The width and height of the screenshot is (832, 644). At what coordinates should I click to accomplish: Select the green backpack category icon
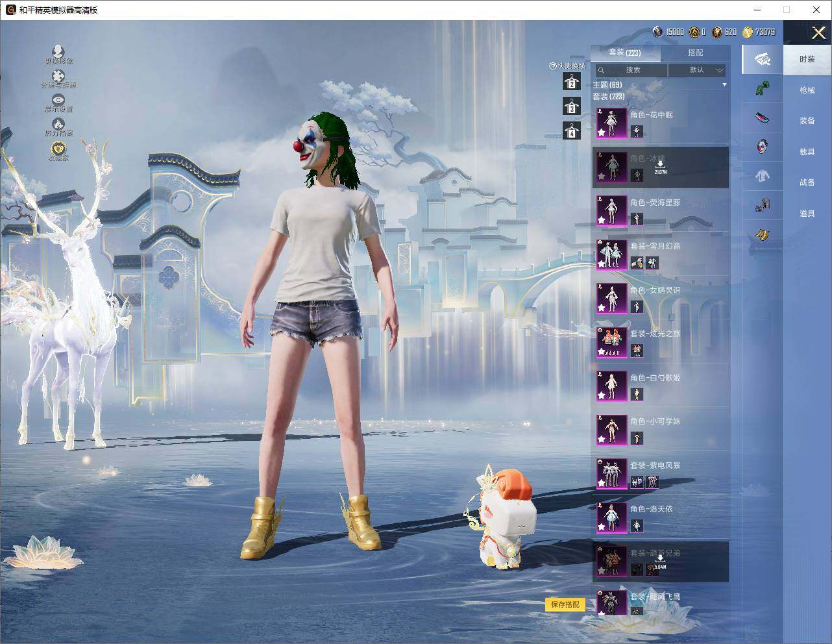pyautogui.click(x=763, y=88)
